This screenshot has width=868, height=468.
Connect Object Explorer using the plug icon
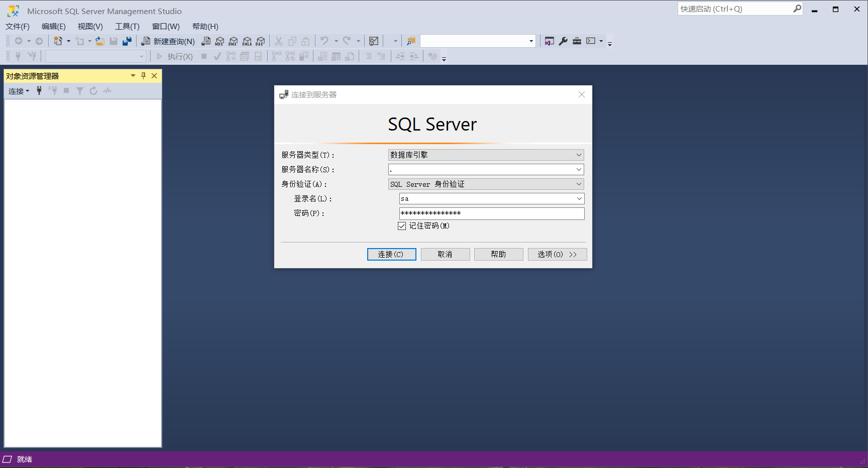(x=39, y=91)
